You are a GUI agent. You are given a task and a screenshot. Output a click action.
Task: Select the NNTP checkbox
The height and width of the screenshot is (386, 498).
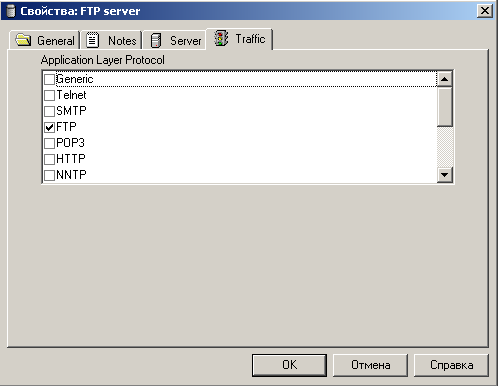pyautogui.click(x=49, y=175)
